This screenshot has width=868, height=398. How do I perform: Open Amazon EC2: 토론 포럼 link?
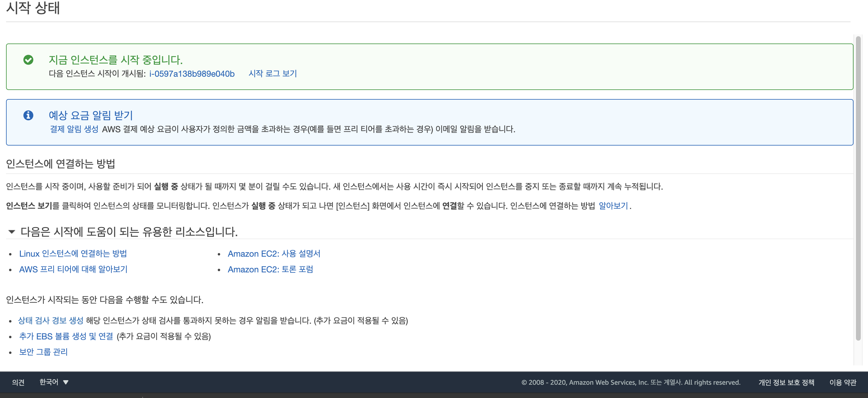270,269
